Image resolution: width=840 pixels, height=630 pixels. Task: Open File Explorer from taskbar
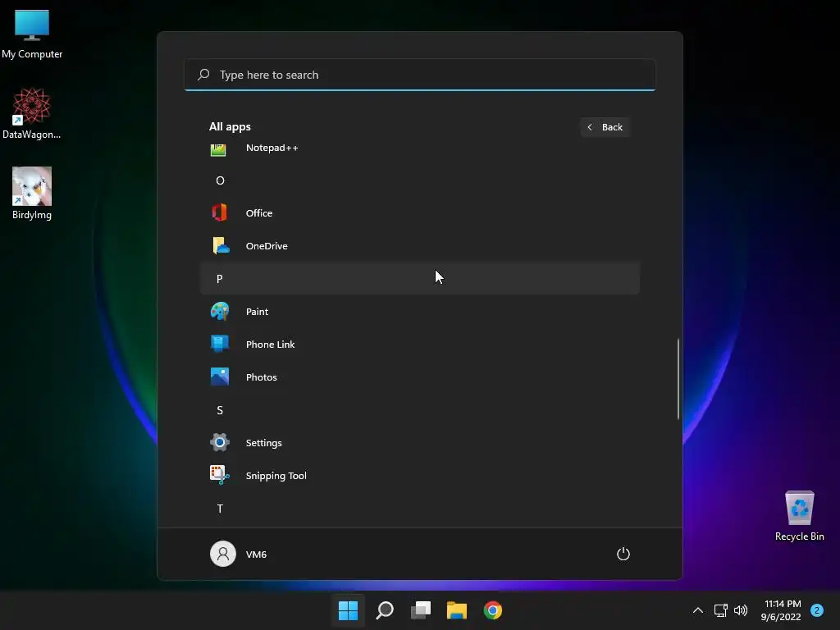pyautogui.click(x=457, y=610)
